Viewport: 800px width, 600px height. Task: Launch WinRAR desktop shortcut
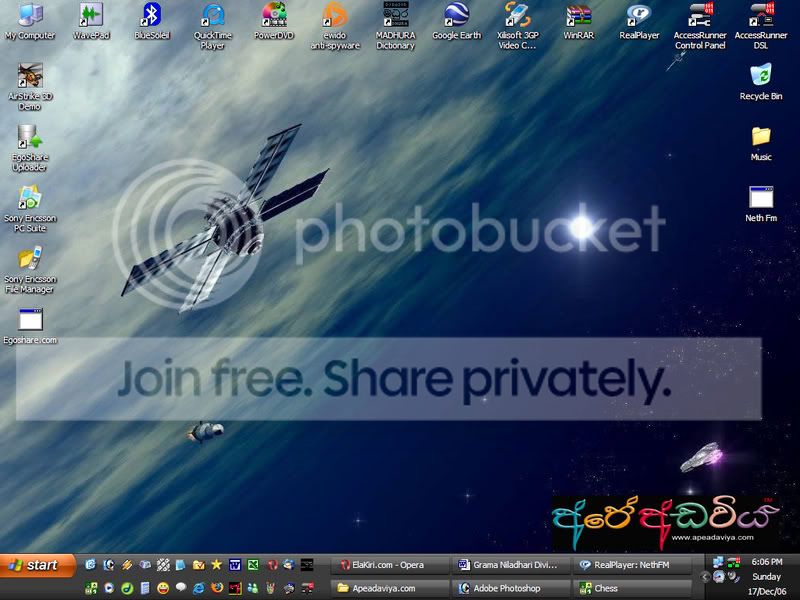tap(579, 21)
